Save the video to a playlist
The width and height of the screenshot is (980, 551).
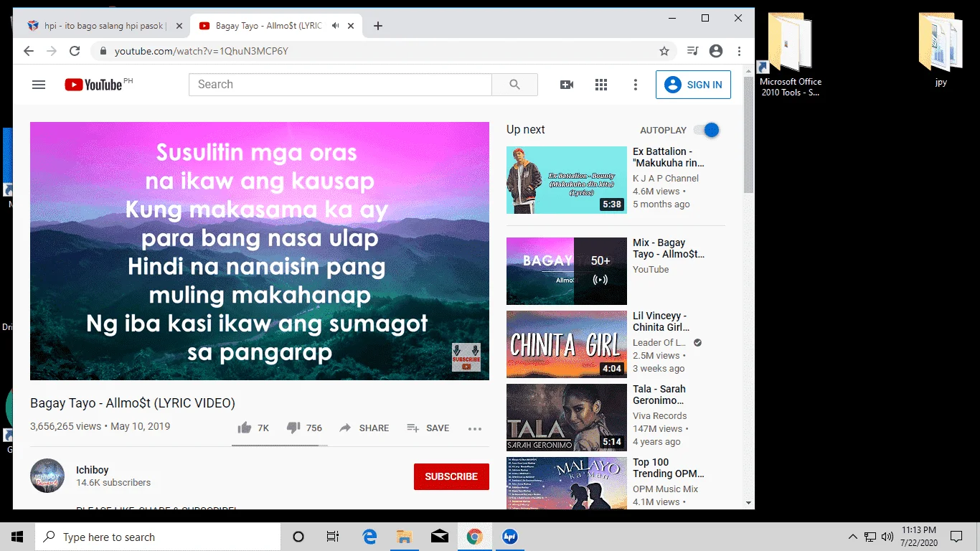[x=428, y=428]
